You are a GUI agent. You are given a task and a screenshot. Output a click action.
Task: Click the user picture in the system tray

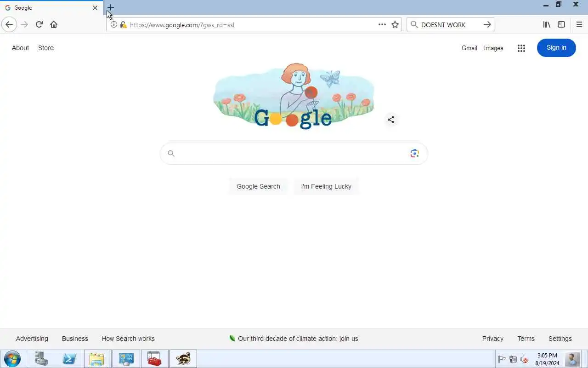[572, 359]
